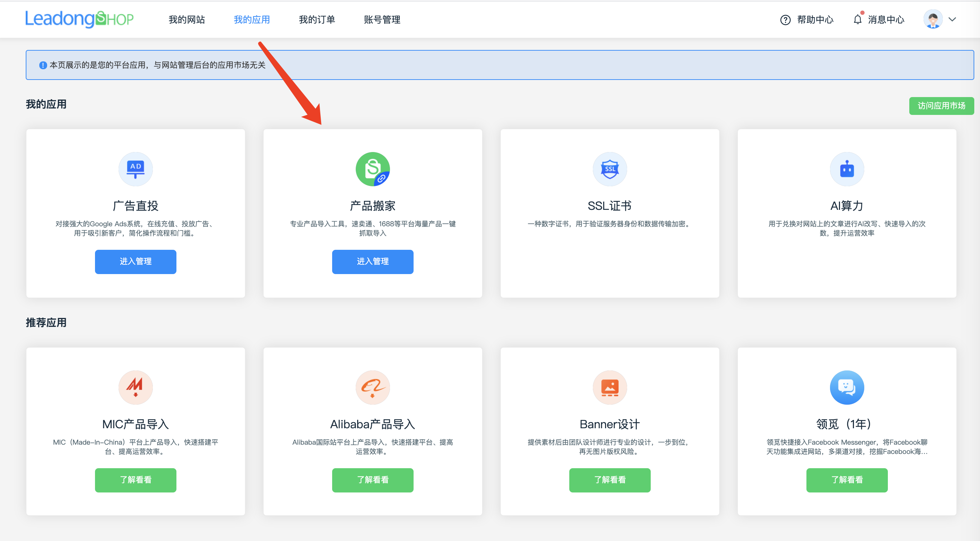Viewport: 980px width, 541px height.
Task: Click 进入管理 under 产品搬家
Action: (372, 262)
